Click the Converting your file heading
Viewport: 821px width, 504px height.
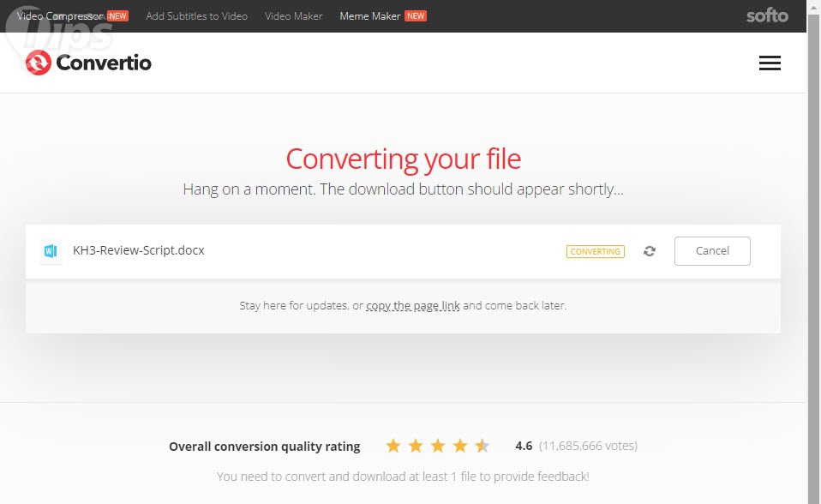[x=403, y=159]
